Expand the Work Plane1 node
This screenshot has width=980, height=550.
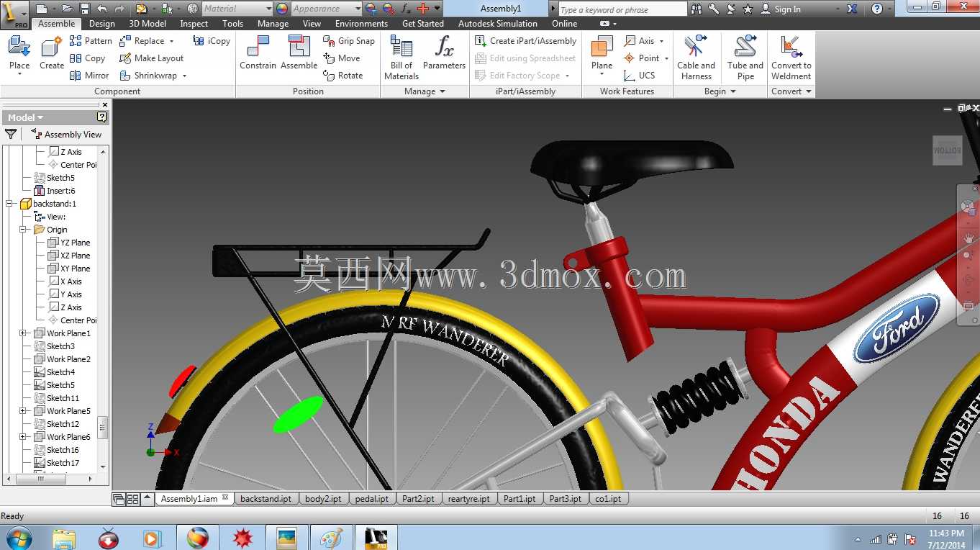click(x=24, y=333)
